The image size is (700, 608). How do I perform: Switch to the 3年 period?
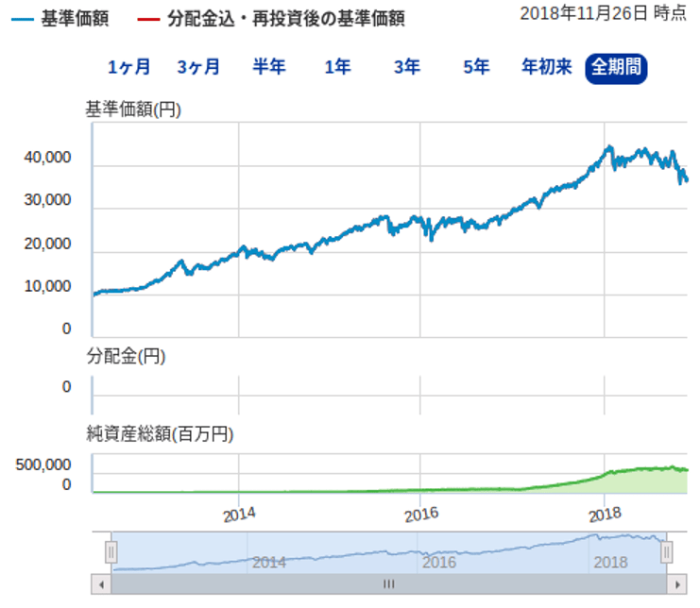coord(407,67)
